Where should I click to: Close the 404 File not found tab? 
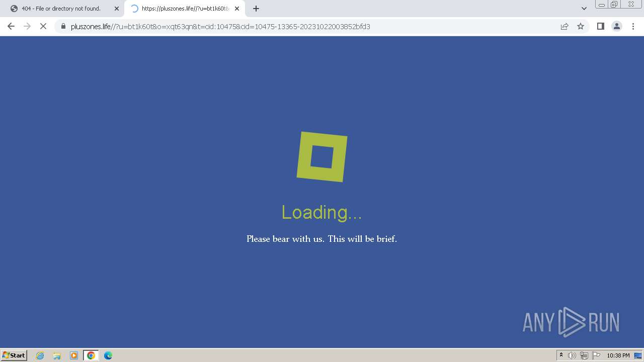117,9
